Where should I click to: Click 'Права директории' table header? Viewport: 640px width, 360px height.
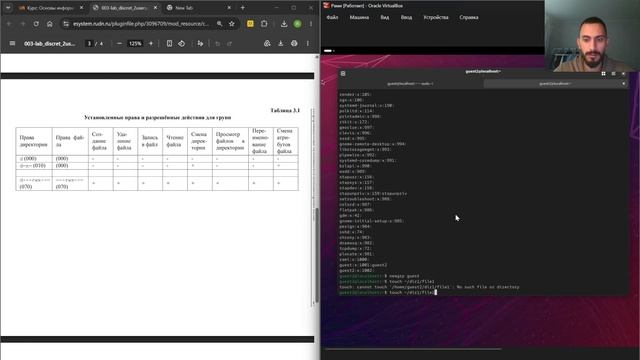point(33,141)
